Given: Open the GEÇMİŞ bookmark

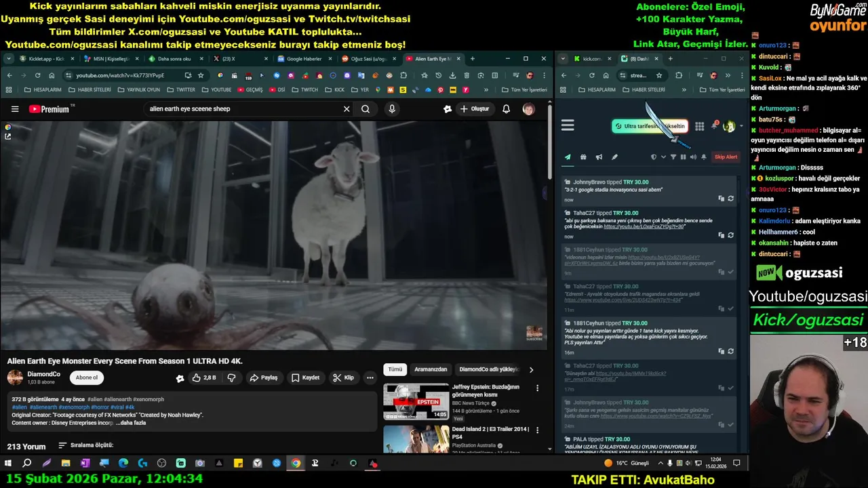Looking at the screenshot, I should click(x=249, y=89).
